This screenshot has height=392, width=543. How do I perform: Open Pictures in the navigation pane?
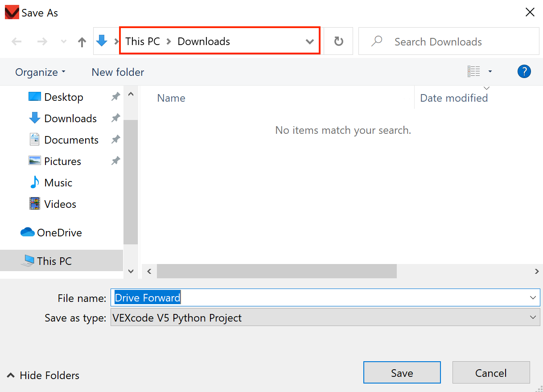[x=62, y=161]
